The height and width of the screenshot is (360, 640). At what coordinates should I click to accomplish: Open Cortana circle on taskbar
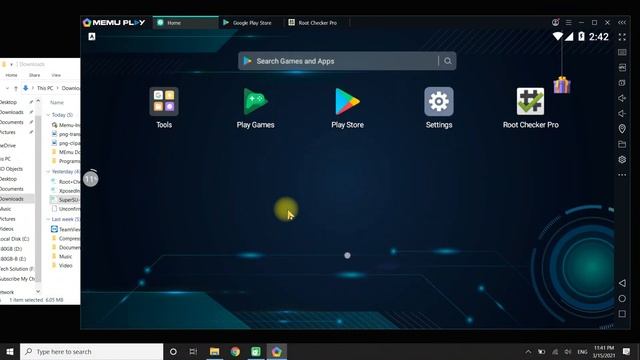pyautogui.click(x=173, y=351)
